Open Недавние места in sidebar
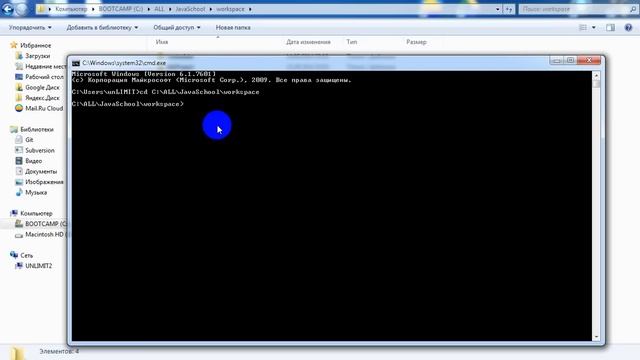The height and width of the screenshot is (360, 640). (40, 67)
